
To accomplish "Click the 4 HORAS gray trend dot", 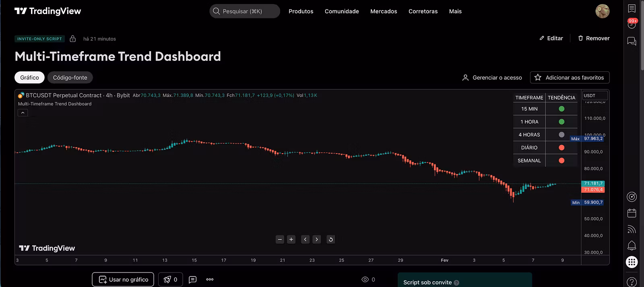I will click(561, 135).
